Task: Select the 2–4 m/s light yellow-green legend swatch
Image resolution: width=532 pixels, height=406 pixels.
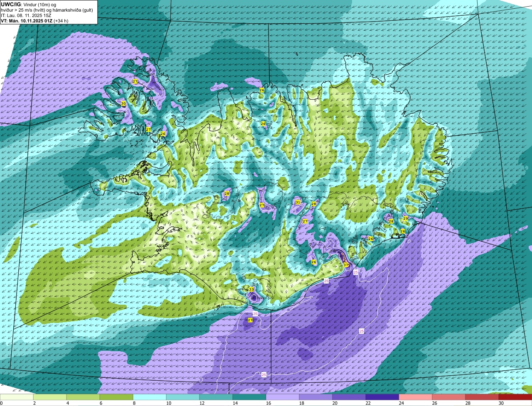Action: 50,397
